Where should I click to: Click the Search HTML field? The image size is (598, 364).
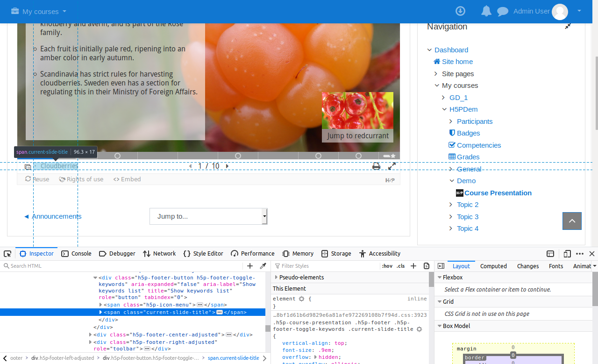coord(122,266)
